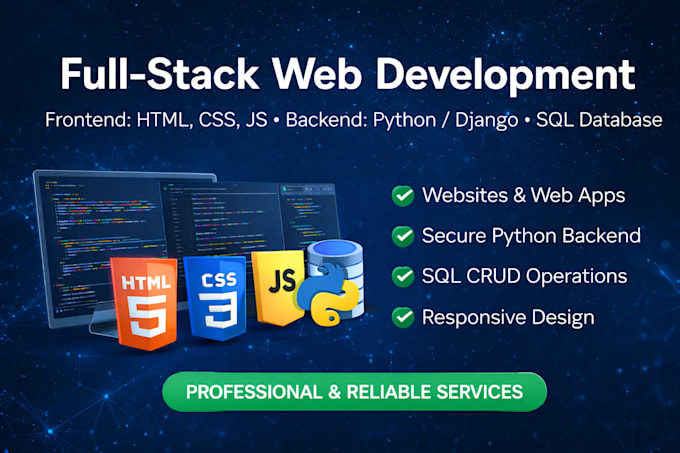Click the Full-Stack Web Development heading
Image resolution: width=680 pixels, height=453 pixels.
click(348, 74)
